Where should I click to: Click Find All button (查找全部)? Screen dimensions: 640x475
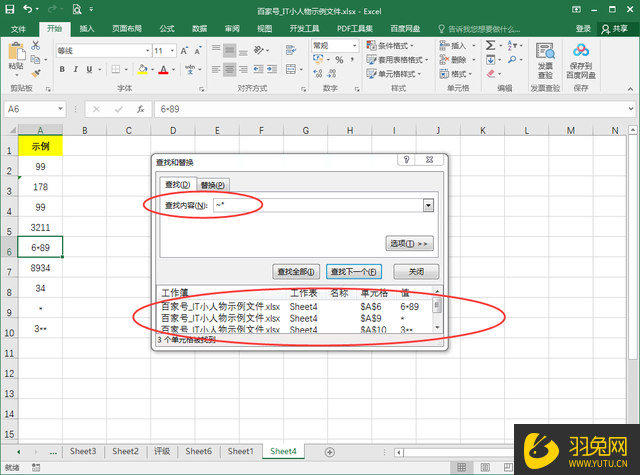point(296,272)
